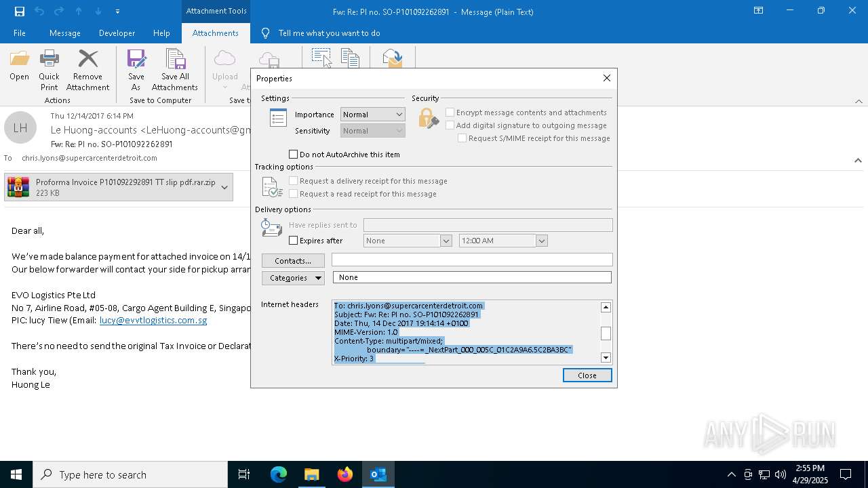This screenshot has width=868, height=488.
Task: Click the taskbar search box
Action: [130, 474]
